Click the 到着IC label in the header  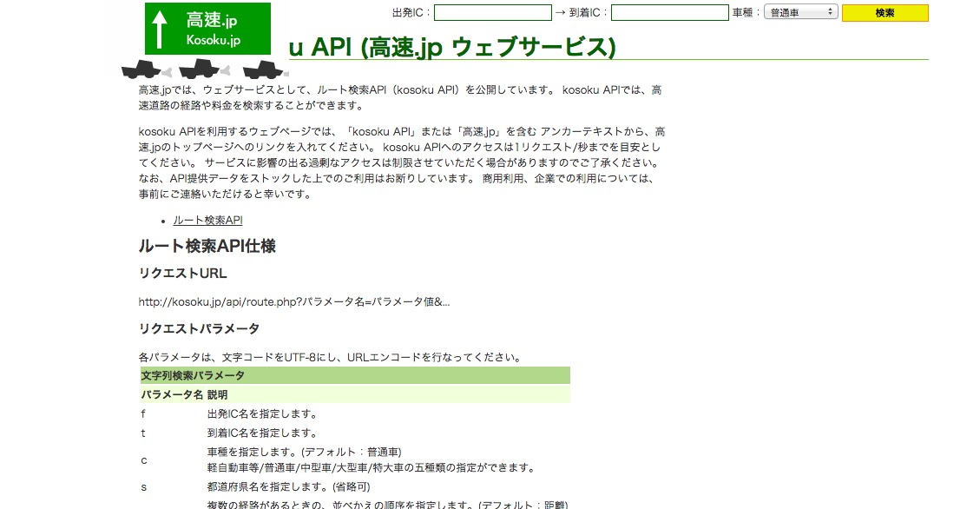click(x=588, y=12)
